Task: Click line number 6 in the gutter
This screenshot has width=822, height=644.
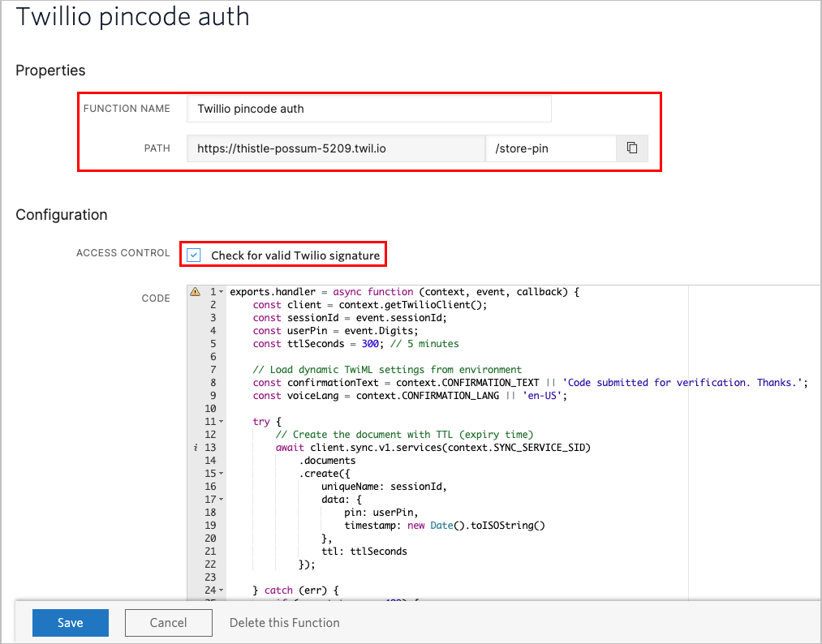Action: coord(213,357)
